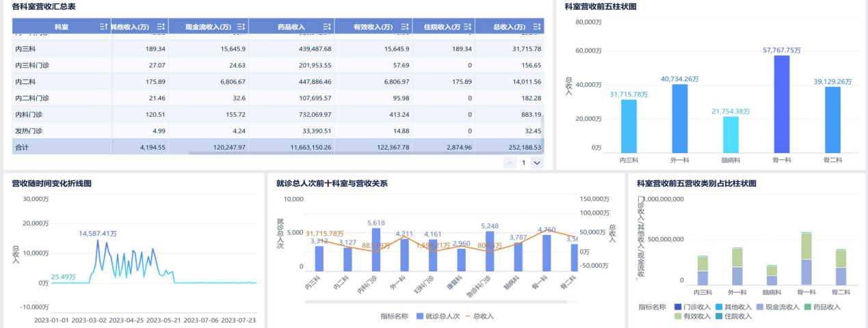Click the 合计 total row label
Viewport: 868px width, 328px height.
point(22,147)
